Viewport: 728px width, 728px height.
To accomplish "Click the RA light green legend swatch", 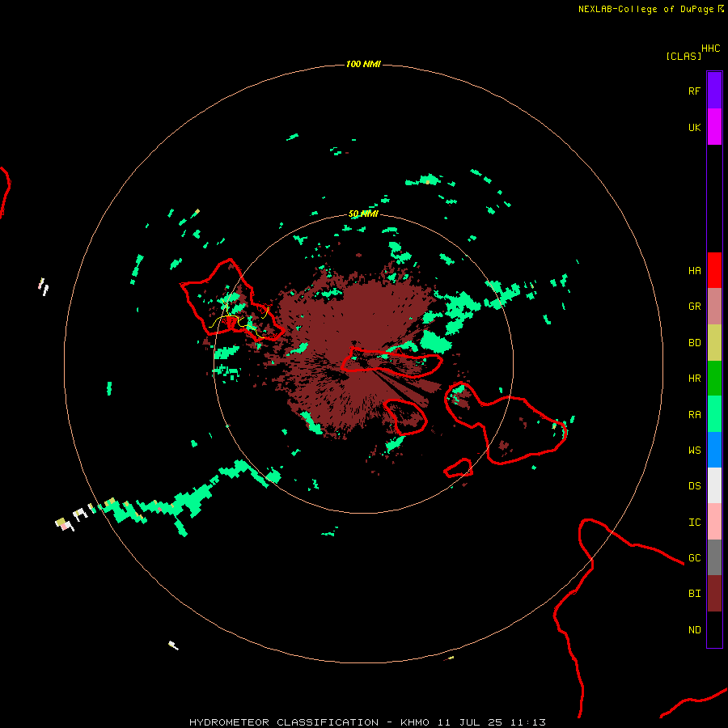I will click(x=714, y=414).
